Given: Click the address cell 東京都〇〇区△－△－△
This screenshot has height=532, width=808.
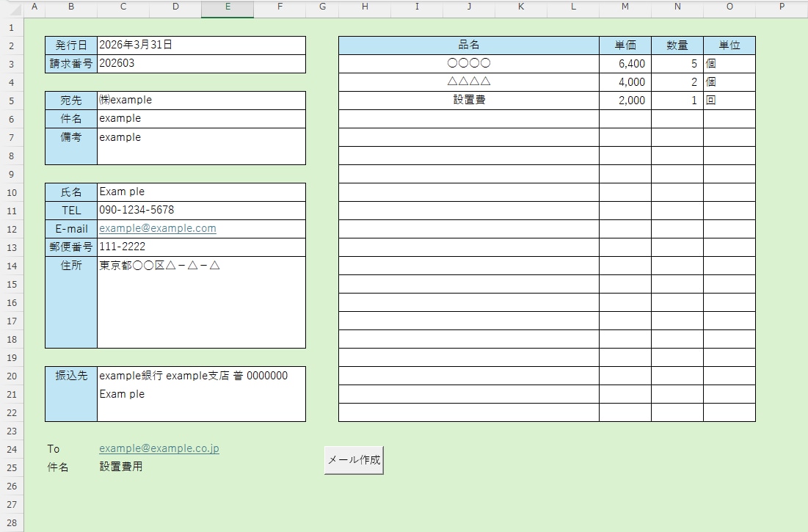Looking at the screenshot, I should pos(202,302).
